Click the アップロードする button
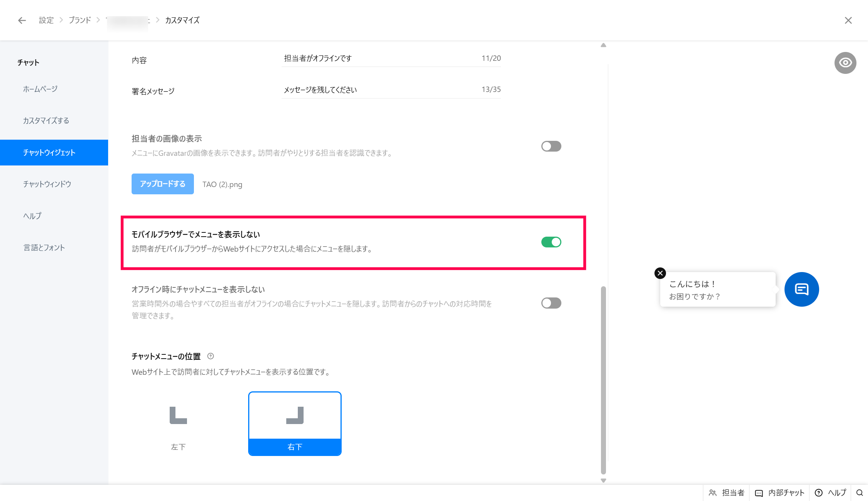 (x=162, y=184)
